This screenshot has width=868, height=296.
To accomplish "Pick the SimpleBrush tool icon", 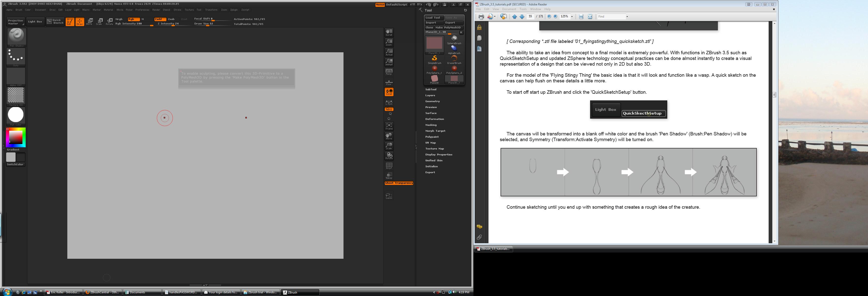I will pyautogui.click(x=434, y=59).
